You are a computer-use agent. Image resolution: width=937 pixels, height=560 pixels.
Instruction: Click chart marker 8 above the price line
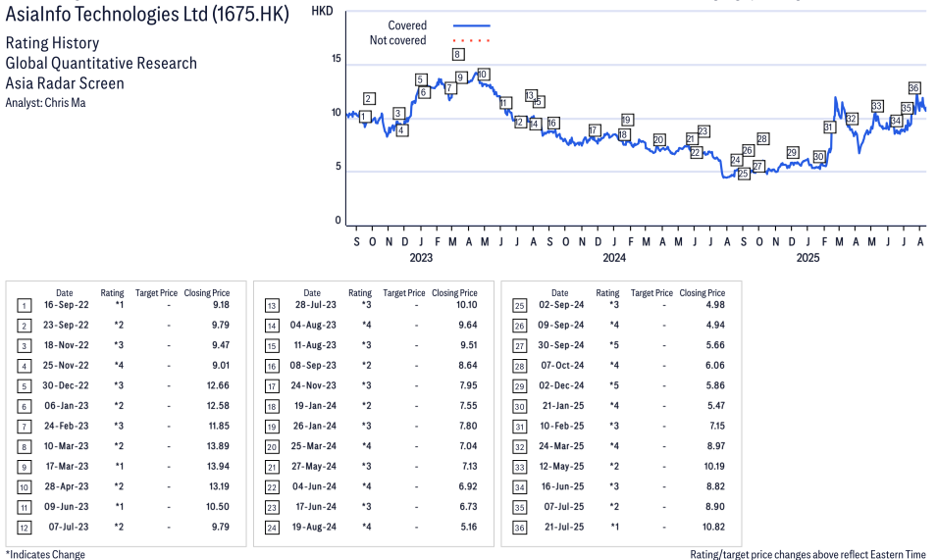pyautogui.click(x=457, y=54)
